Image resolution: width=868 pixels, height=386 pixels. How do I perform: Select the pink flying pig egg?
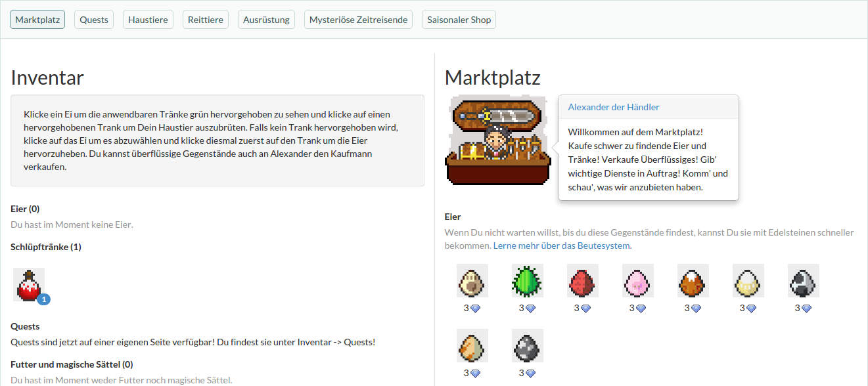[638, 281]
